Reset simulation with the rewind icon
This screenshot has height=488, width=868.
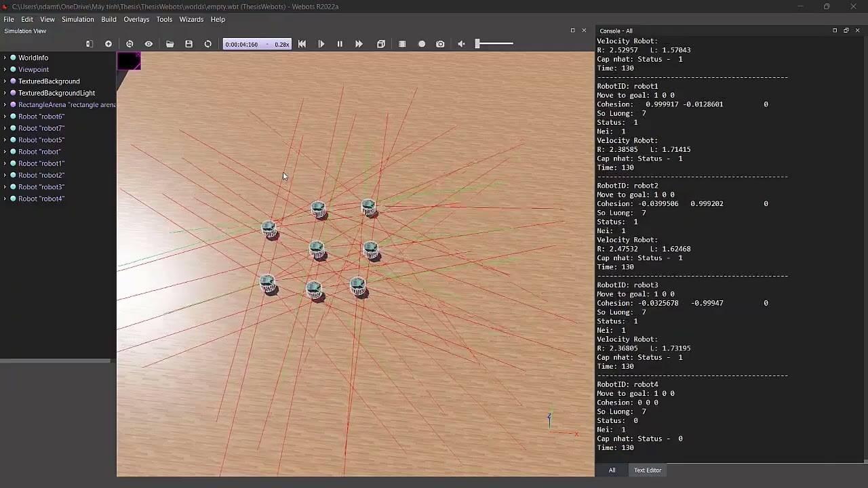pos(302,44)
